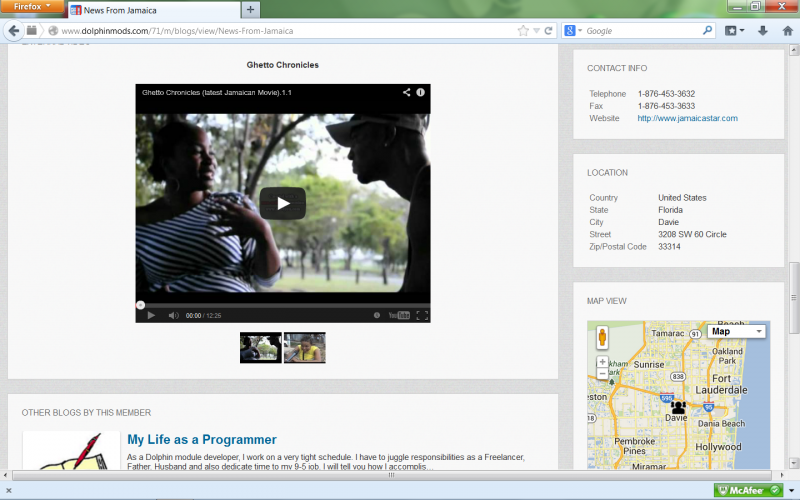The height and width of the screenshot is (500, 800).
Task: Bookmark this page with the star icon
Action: coord(523,31)
